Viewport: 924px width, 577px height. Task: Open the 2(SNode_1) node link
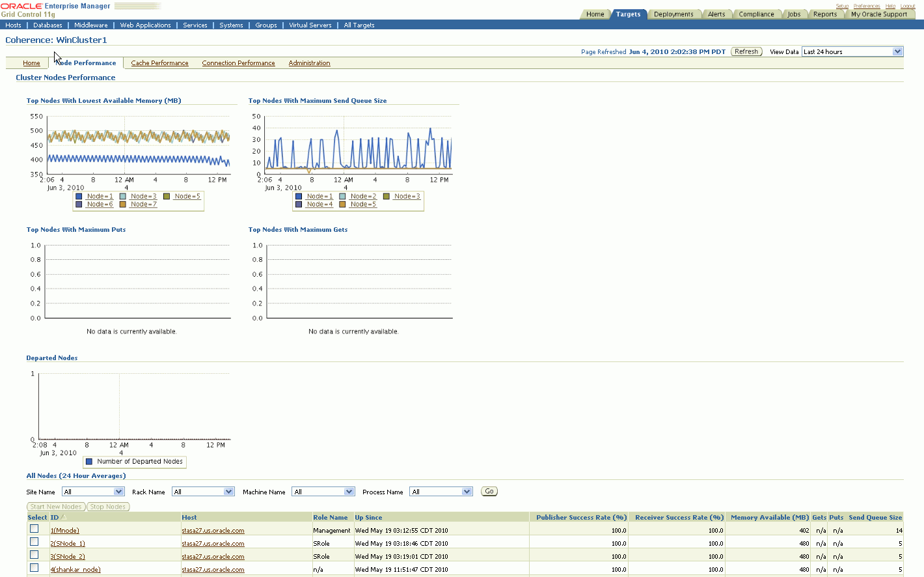68,544
